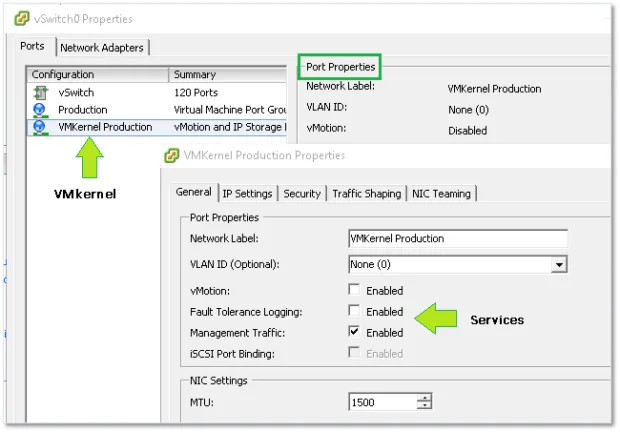This screenshot has width=620, height=432.
Task: Open the VLAN ID dropdown arrow
Action: 559,264
